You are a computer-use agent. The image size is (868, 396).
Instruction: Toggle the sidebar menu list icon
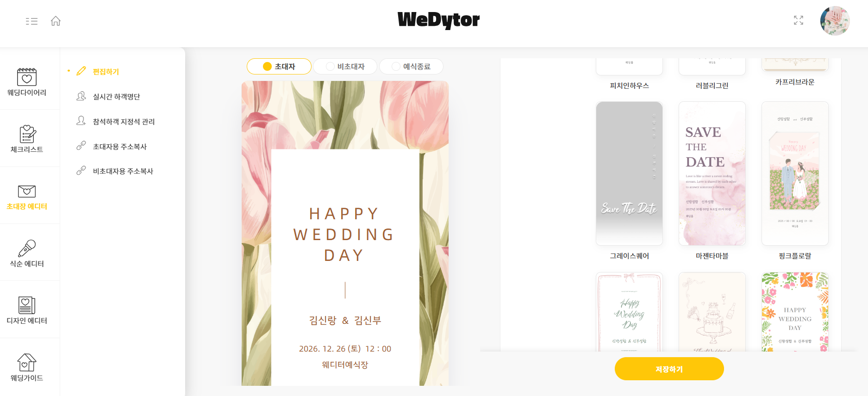(31, 21)
